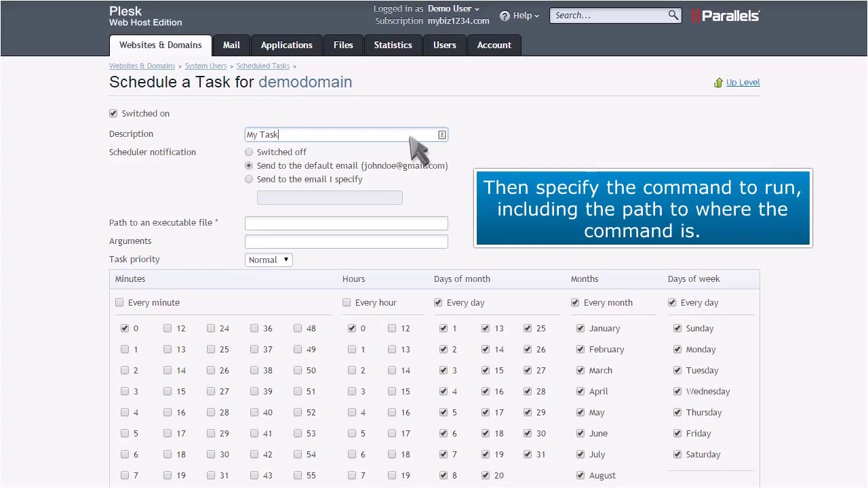Switch to the Users tab
This screenshot has height=488, width=868.
tap(445, 45)
